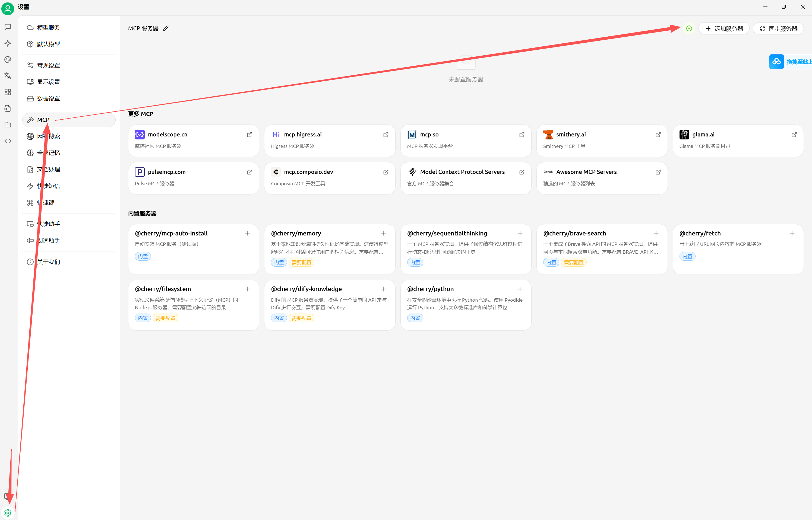The image size is (812, 520).
Task: Open 划词助手 settings section
Action: click(x=69, y=240)
